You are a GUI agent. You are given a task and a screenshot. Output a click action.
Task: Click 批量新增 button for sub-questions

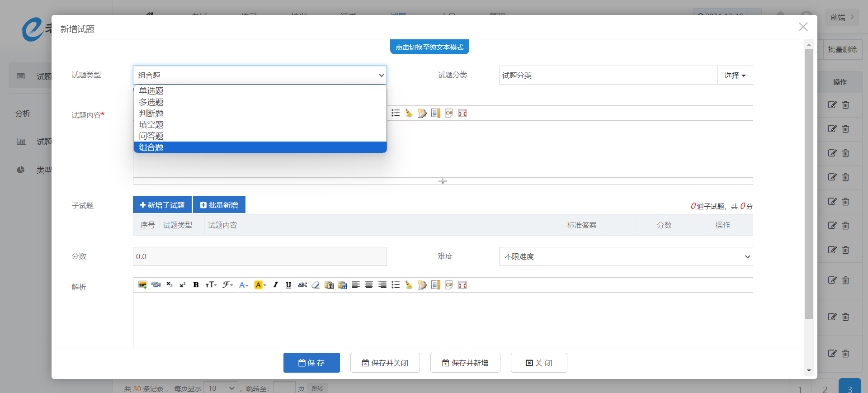[x=219, y=205]
